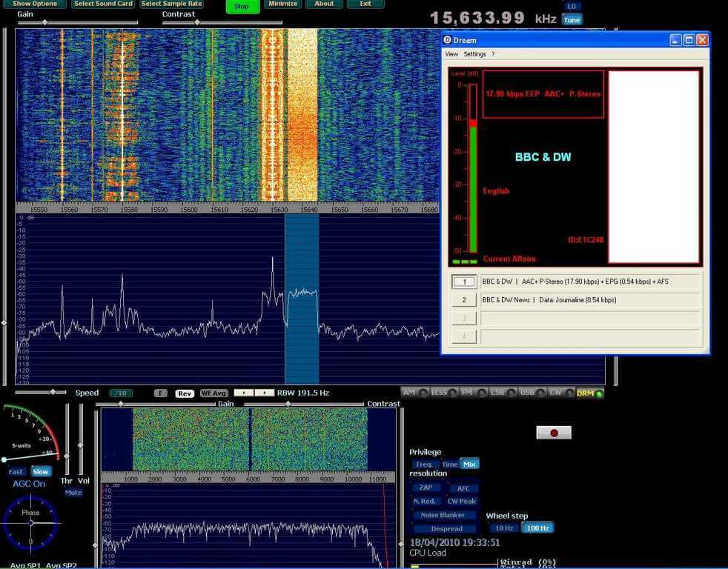Click the Speed slider handle
728x569 pixels.
53,392
